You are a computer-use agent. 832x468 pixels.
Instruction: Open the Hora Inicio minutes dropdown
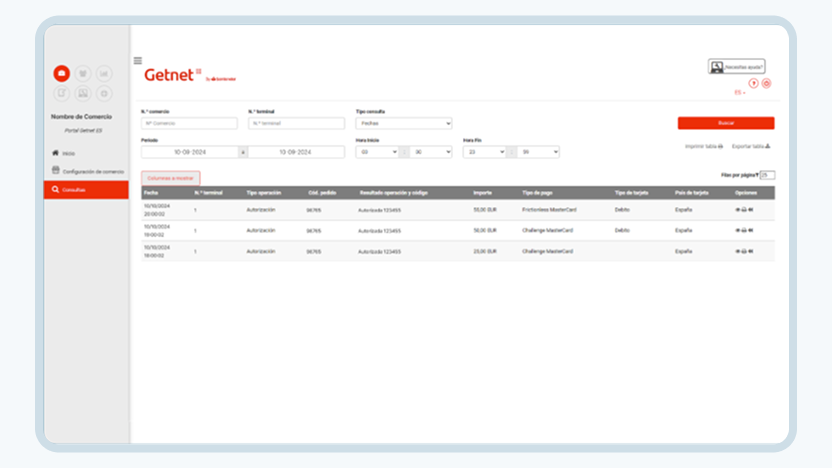(x=431, y=152)
